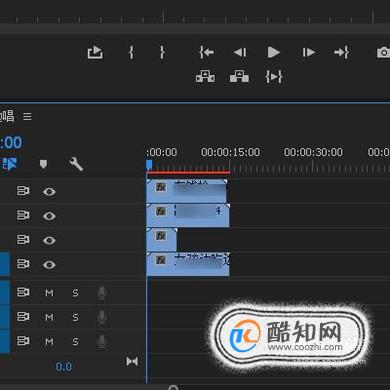Screen dimensions: 390x390
Task: Jump to the Out point with Go to Out
Action: (341, 52)
